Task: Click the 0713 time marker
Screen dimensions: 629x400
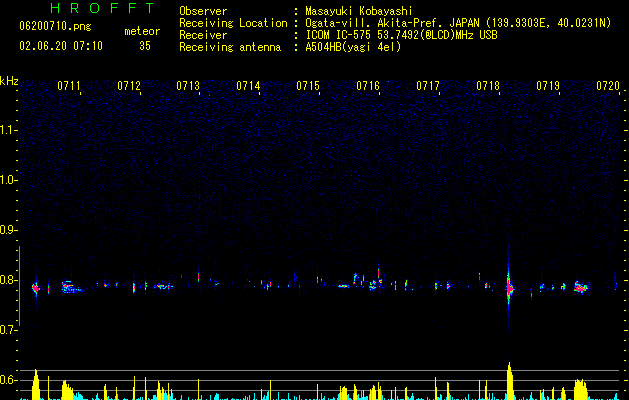Action: coord(188,85)
